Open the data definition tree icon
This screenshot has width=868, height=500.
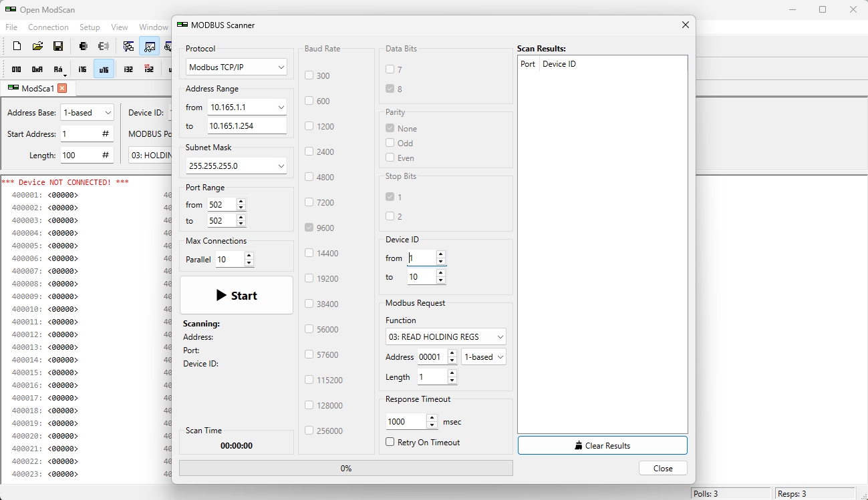129,46
